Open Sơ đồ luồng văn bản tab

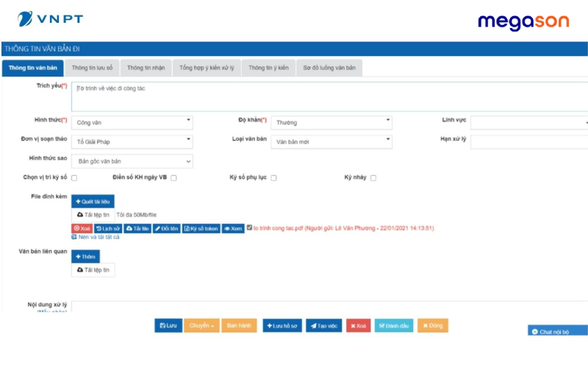(x=329, y=68)
